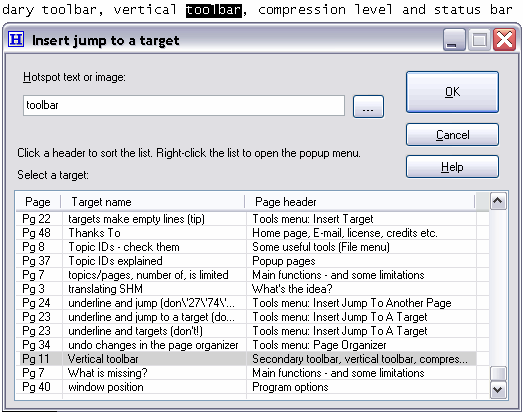Screen dimensions: 523x412
Task: Open Help for this dialog
Action: (452, 166)
